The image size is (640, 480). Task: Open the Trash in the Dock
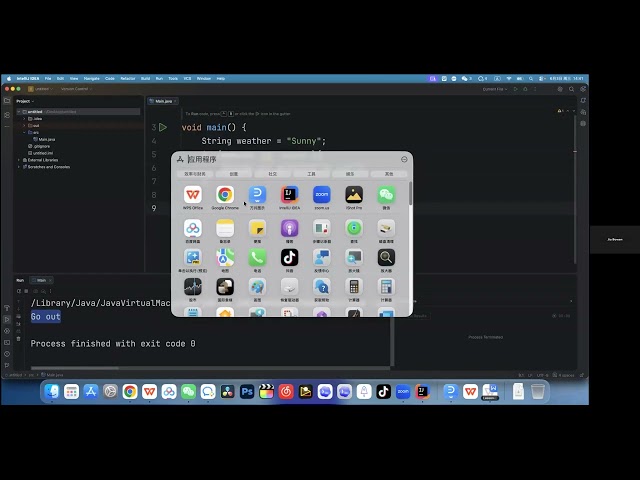click(x=538, y=392)
